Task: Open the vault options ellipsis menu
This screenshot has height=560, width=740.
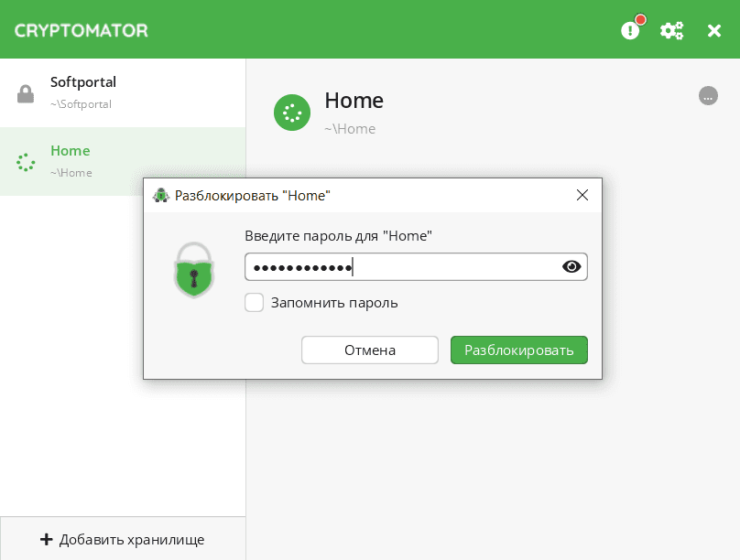Action: coord(708,95)
